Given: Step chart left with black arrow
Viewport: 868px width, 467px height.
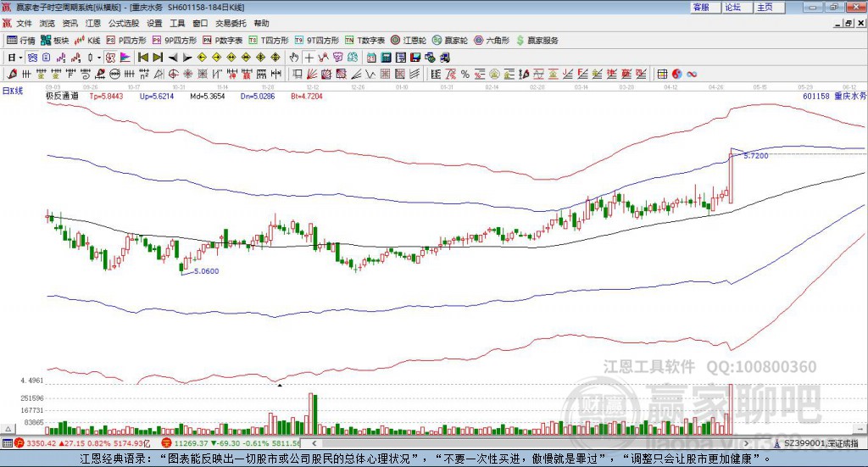Looking at the screenshot, I should (x=173, y=58).
